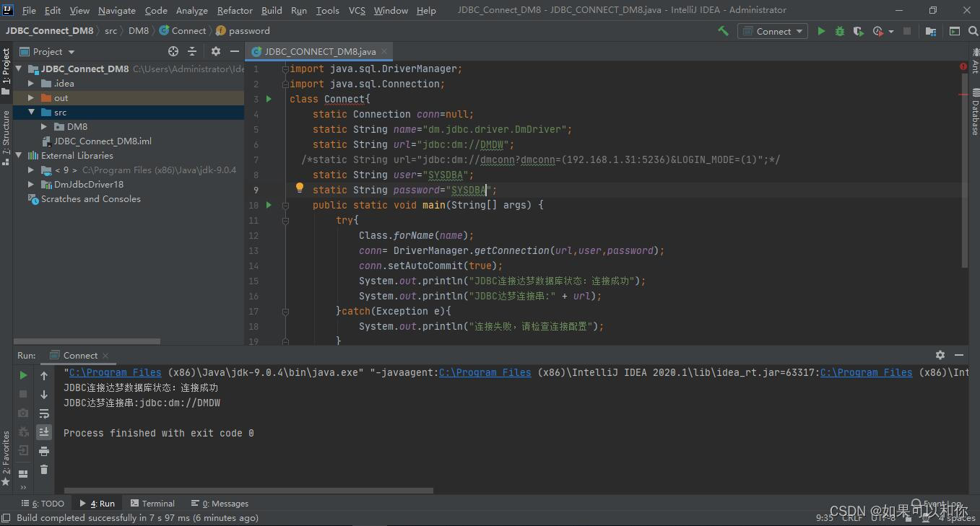This screenshot has width=980, height=526.
Task: Build project with the hammer icon
Action: [x=723, y=31]
